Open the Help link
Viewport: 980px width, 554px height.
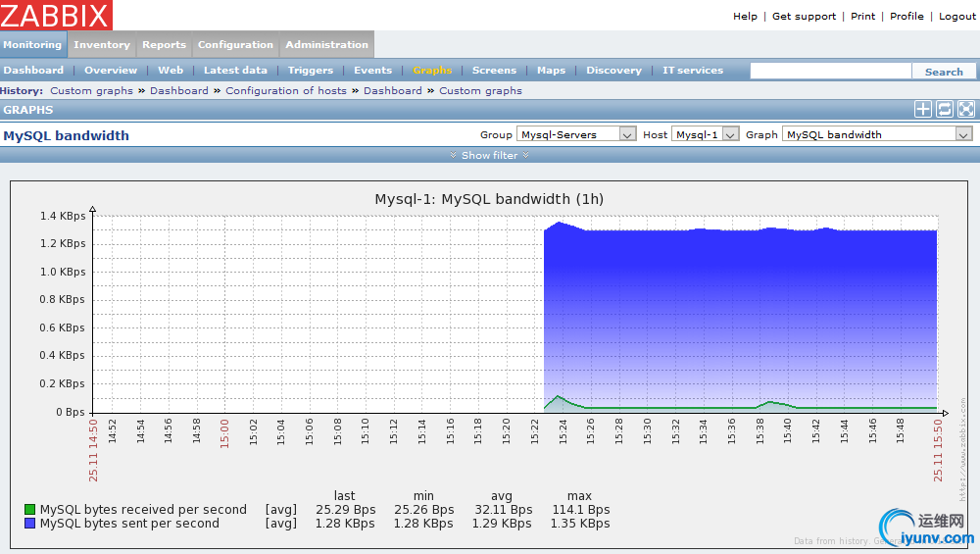pyautogui.click(x=745, y=17)
